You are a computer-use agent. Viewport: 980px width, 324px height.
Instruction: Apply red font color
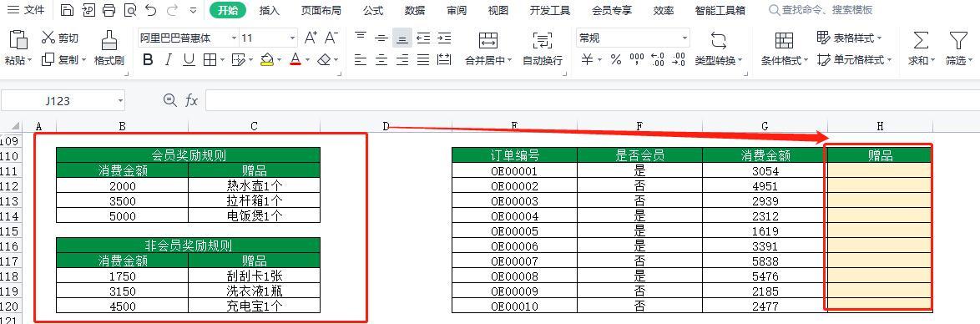(296, 60)
